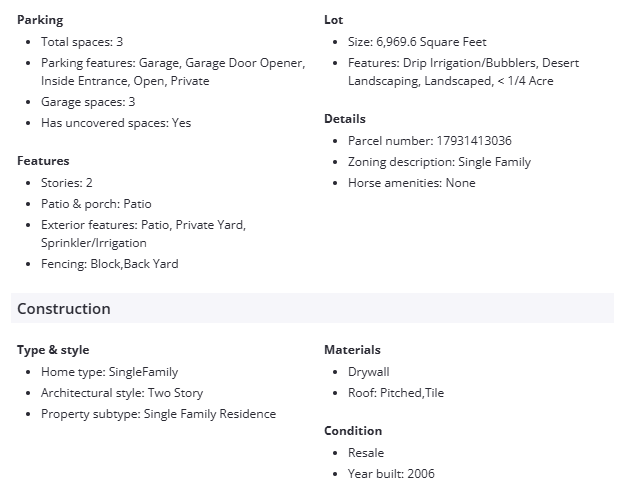Select the Year built: 2006 entry

point(391,474)
